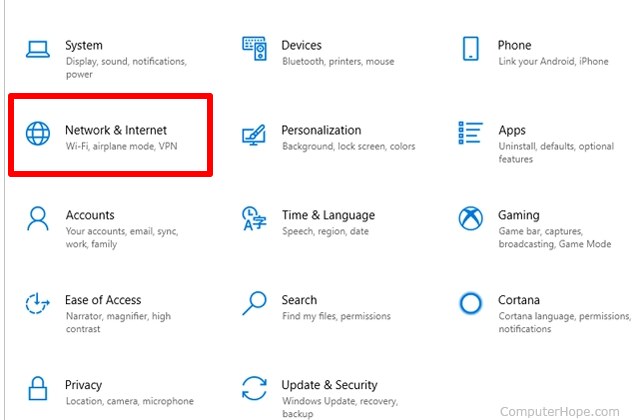
Task: Select the Search magnifying glass icon
Action: [x=254, y=303]
